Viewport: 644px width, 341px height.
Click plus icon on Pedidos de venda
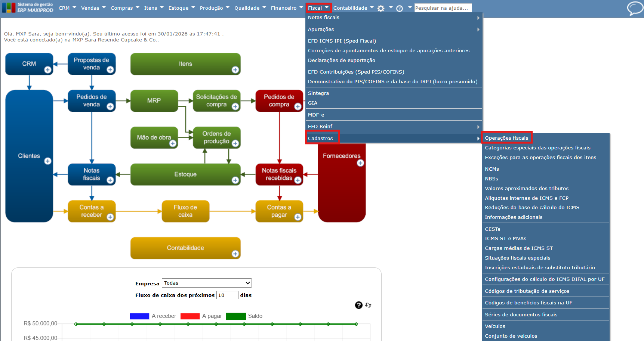[x=110, y=106]
